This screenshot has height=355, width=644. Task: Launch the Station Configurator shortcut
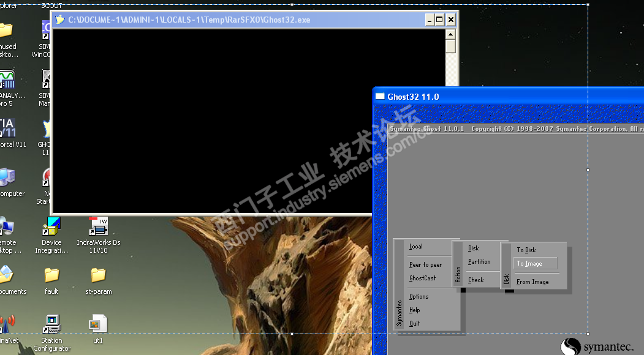tap(51, 333)
